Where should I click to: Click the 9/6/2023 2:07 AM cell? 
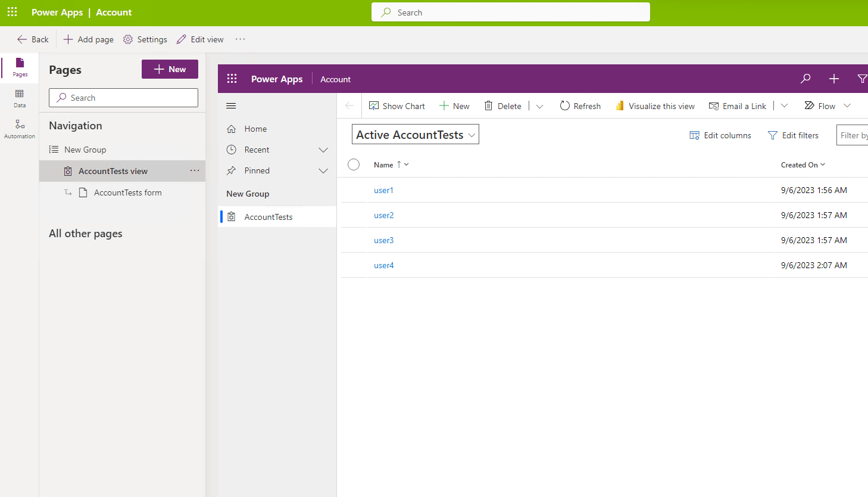[x=814, y=265]
